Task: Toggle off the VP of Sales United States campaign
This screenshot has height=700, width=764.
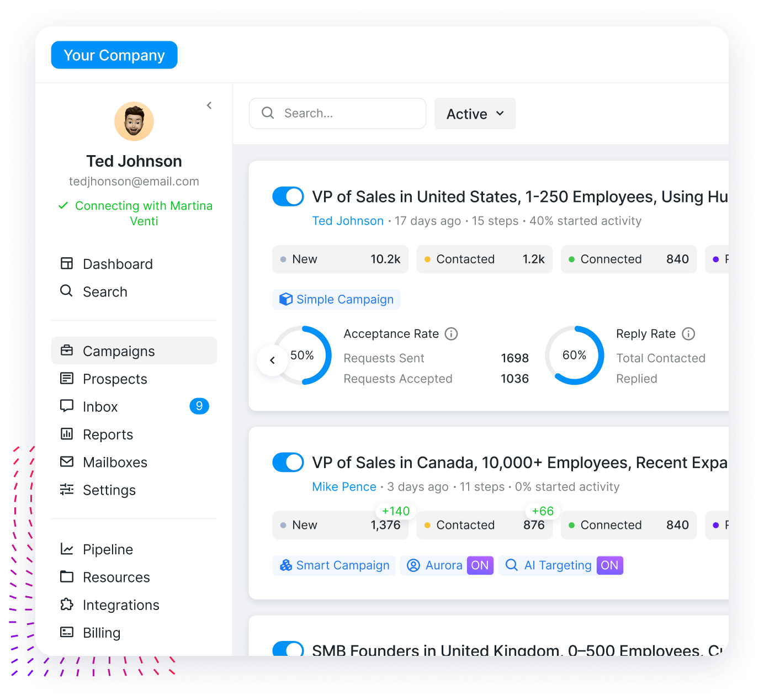Action: (288, 197)
